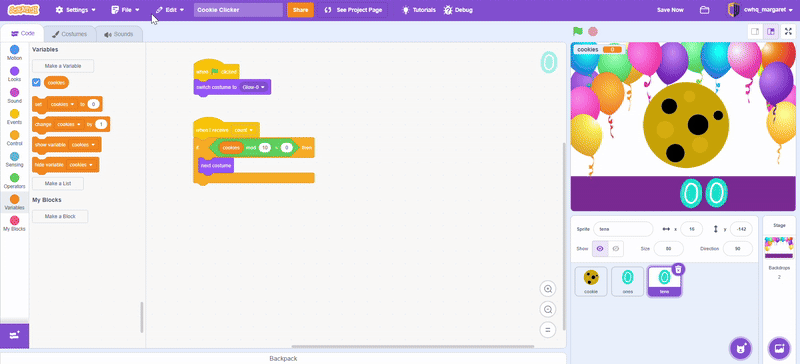Enter full screen stage mode
This screenshot has height=364, width=800.
[x=788, y=31]
